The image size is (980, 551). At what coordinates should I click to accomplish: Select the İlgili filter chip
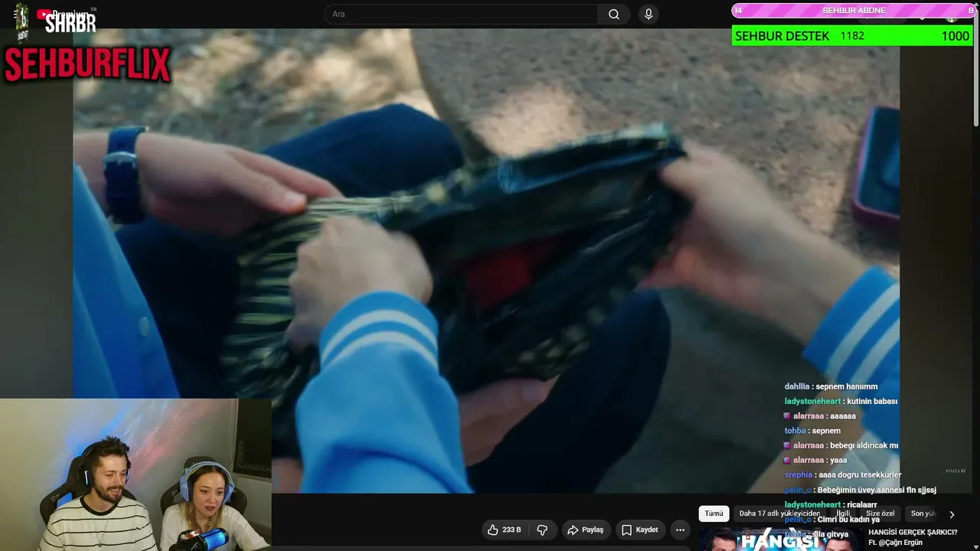pyautogui.click(x=843, y=514)
